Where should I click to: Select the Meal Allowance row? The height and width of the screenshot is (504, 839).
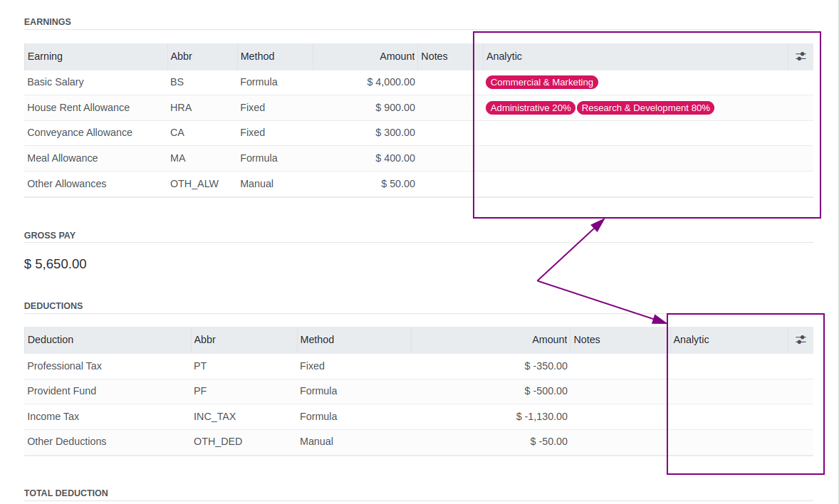click(61, 158)
